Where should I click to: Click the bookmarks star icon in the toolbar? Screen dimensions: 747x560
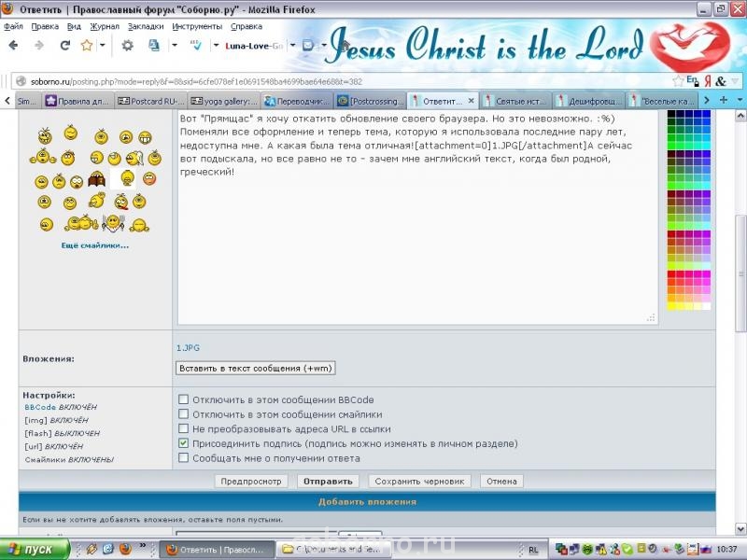(x=86, y=45)
